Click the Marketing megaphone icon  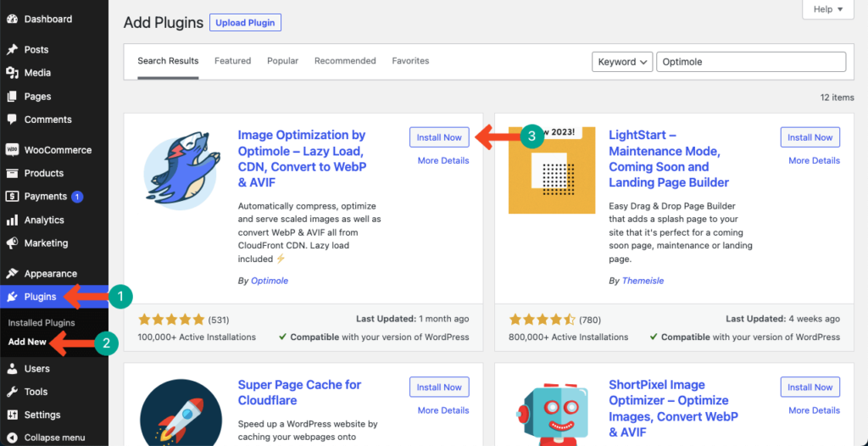pyautogui.click(x=12, y=243)
